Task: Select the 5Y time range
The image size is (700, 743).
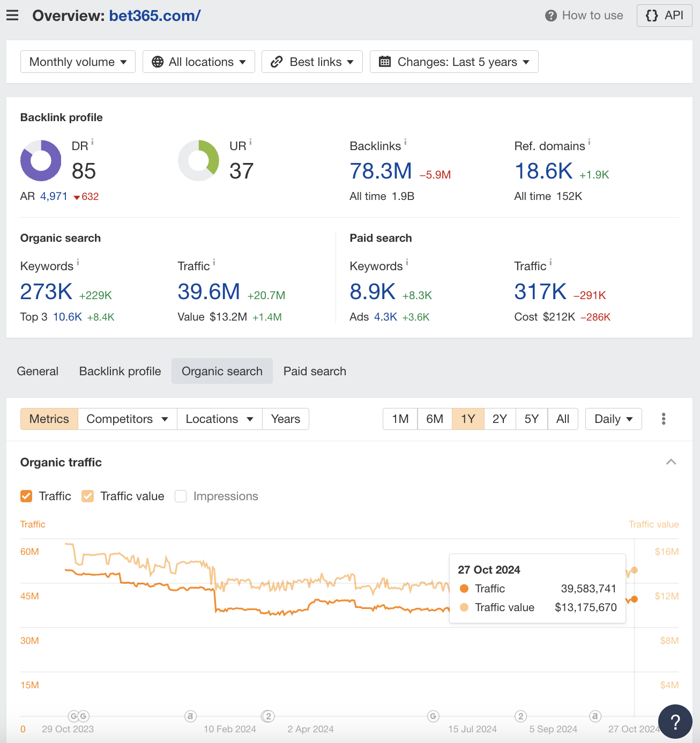Action: coord(531,419)
